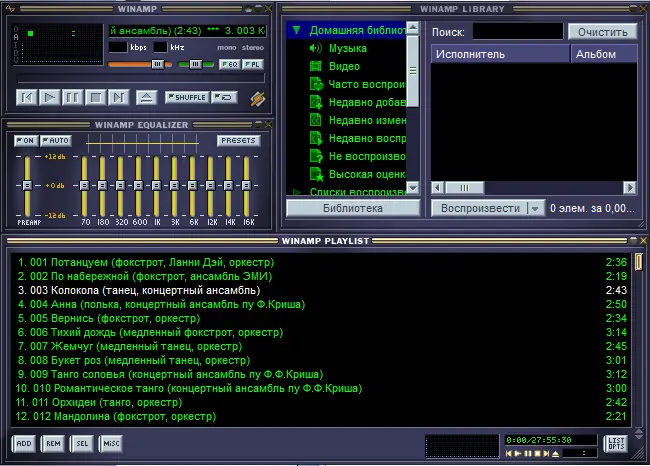
Task: Open the playlist MISC menu
Action: (111, 444)
